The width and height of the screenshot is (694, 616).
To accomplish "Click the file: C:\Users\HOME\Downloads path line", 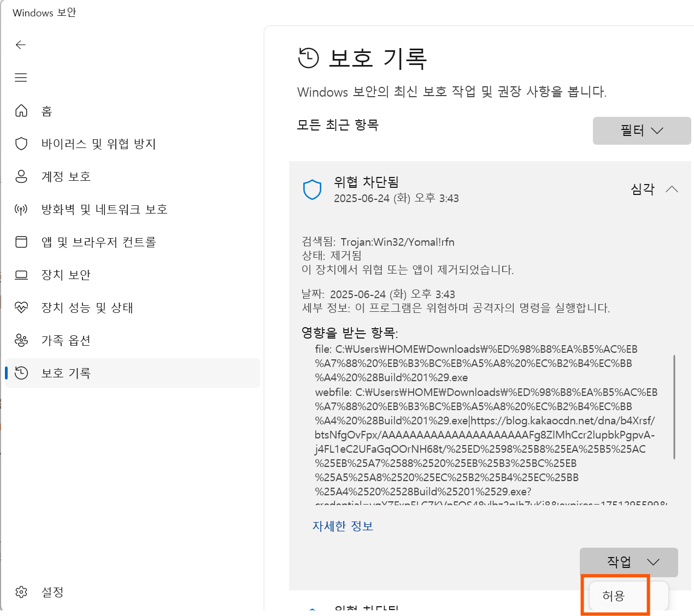I will coord(476,363).
